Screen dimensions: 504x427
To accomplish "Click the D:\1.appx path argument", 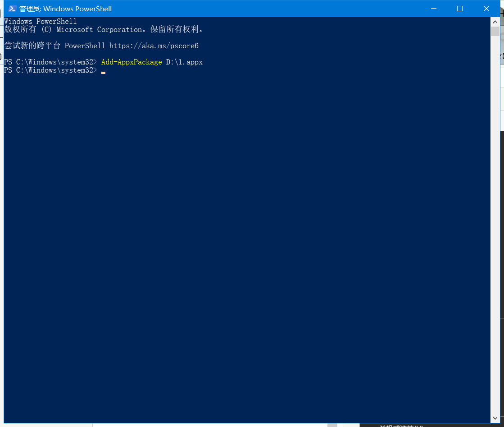I will [x=184, y=62].
